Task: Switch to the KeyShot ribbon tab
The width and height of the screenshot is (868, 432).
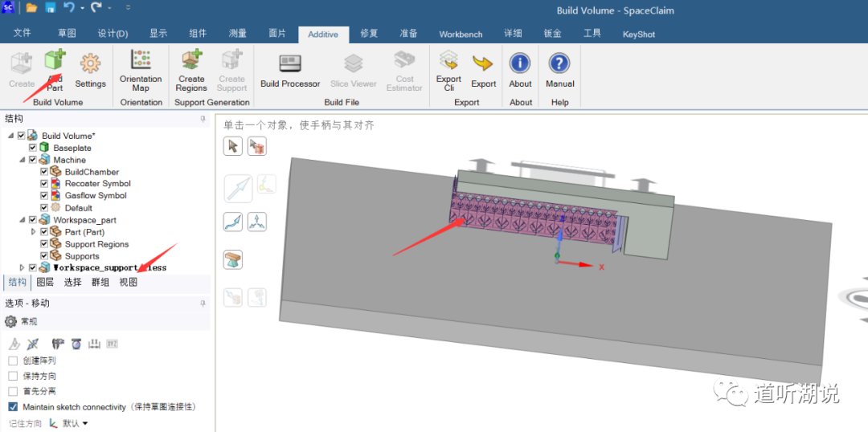Action: (639, 35)
